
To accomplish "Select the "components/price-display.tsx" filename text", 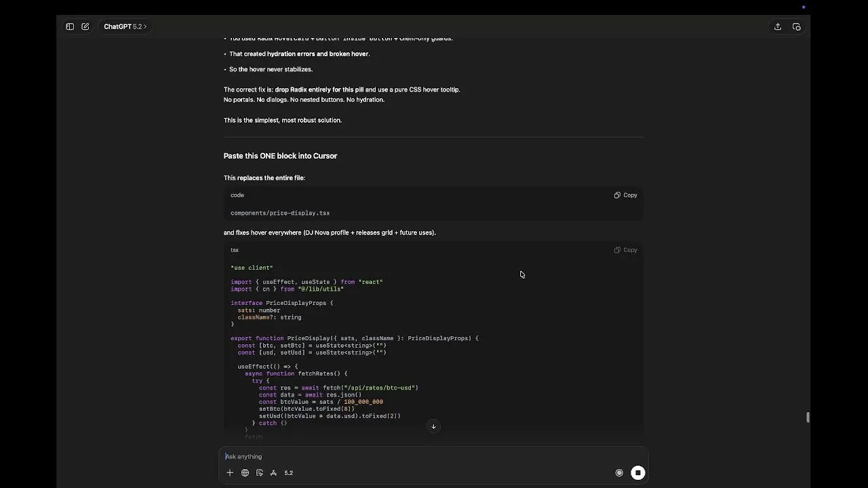I will 280,213.
